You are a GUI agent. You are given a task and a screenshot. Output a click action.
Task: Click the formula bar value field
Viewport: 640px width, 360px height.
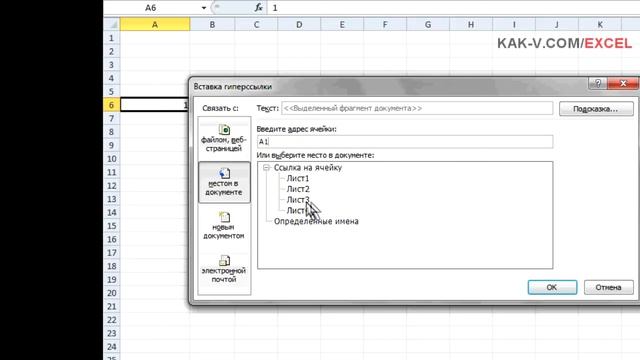(453, 8)
